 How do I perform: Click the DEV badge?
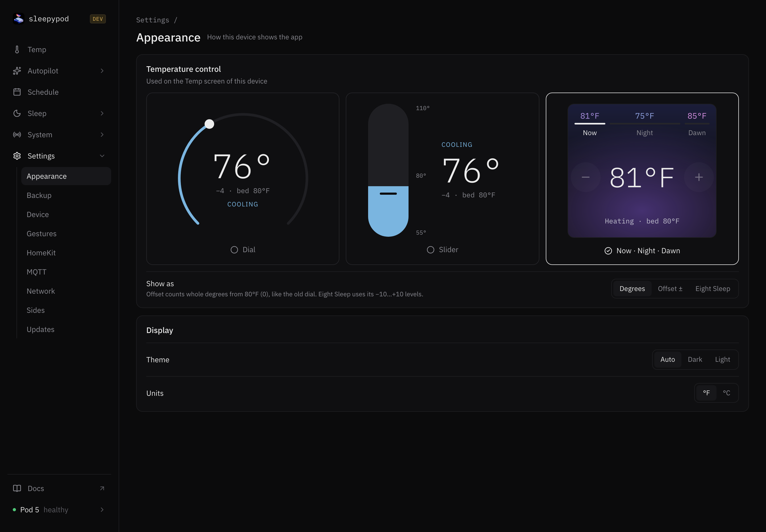coord(98,19)
